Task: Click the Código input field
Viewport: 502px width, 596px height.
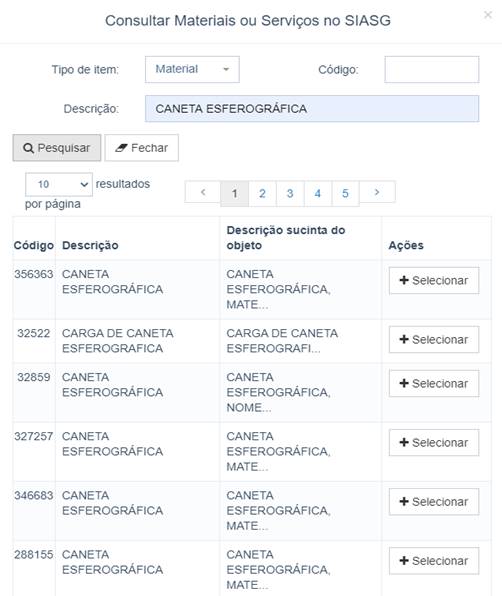Action: pos(432,70)
